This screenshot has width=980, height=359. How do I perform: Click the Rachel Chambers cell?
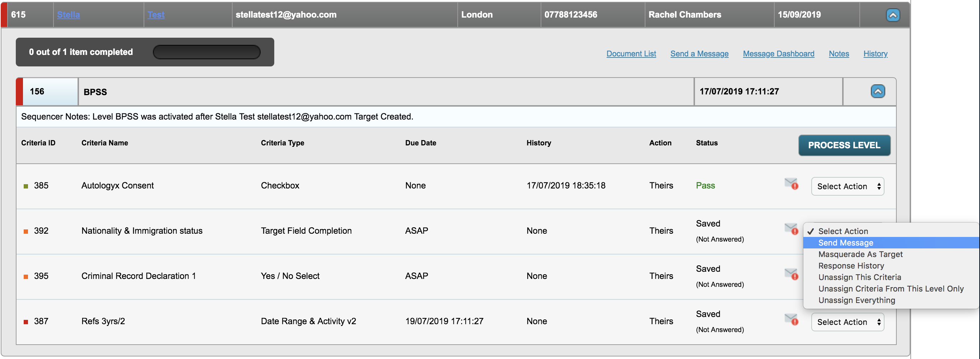(709, 14)
